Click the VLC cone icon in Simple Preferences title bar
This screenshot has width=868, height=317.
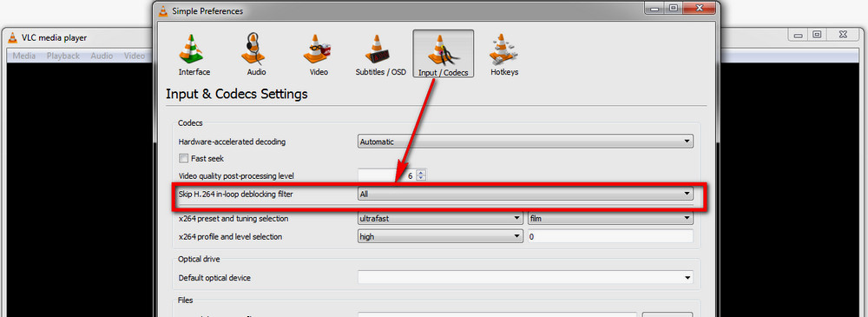[163, 10]
